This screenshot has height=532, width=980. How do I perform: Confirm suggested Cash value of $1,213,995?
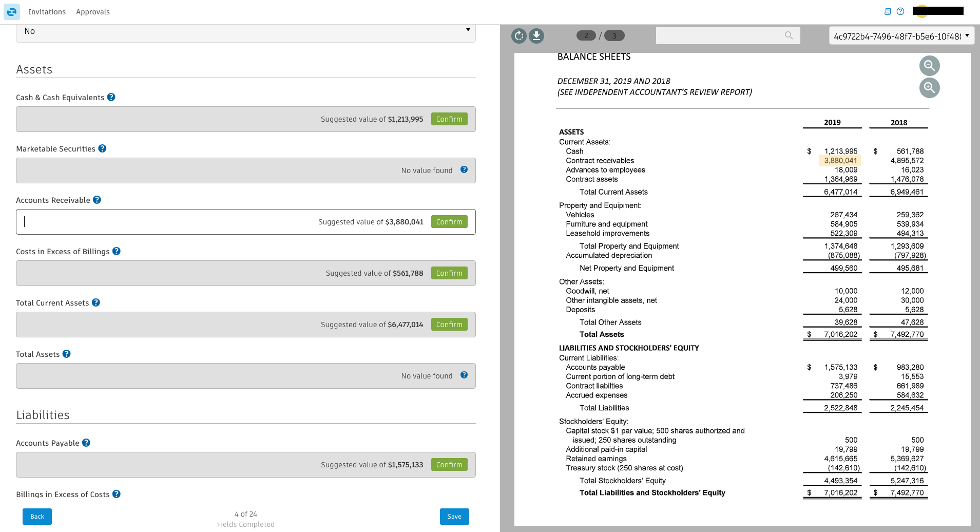449,119
